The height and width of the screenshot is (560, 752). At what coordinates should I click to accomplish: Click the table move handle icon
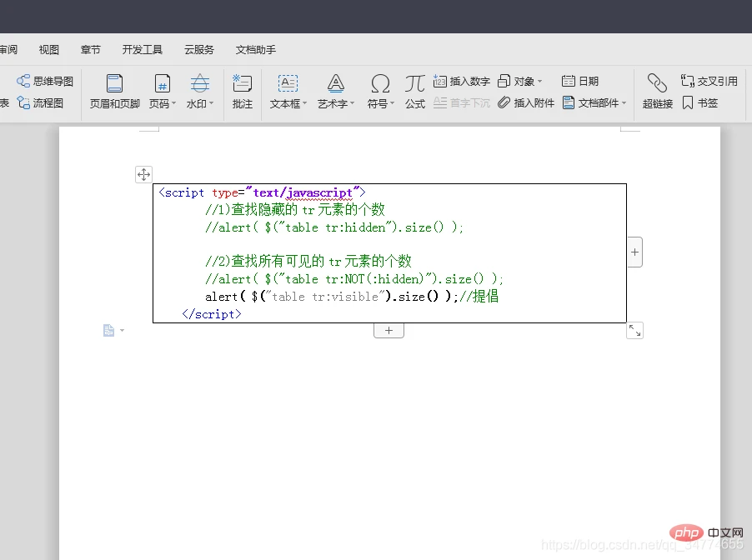click(144, 174)
